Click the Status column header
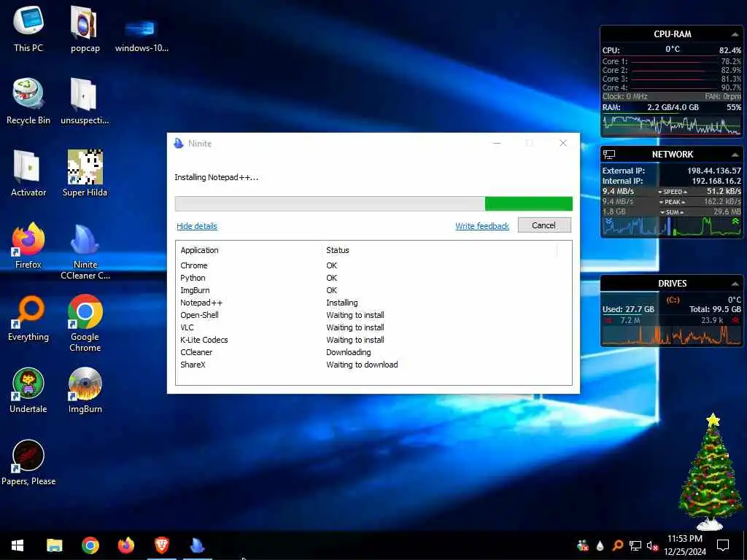 pos(439,250)
